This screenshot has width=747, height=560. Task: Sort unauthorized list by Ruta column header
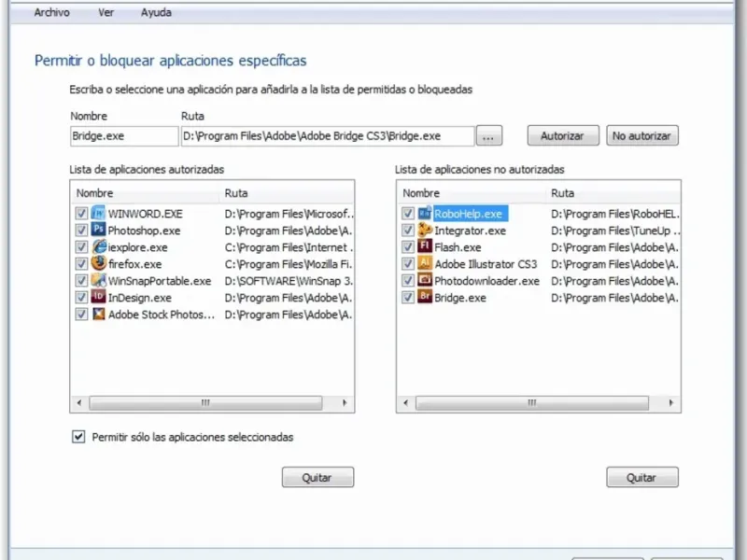tap(613, 193)
